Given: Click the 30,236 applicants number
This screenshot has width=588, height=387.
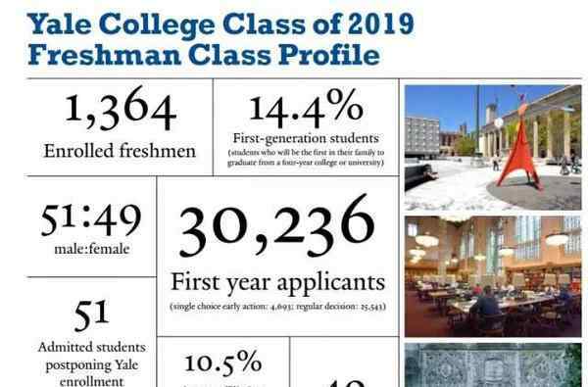Looking at the screenshot, I should (276, 226).
